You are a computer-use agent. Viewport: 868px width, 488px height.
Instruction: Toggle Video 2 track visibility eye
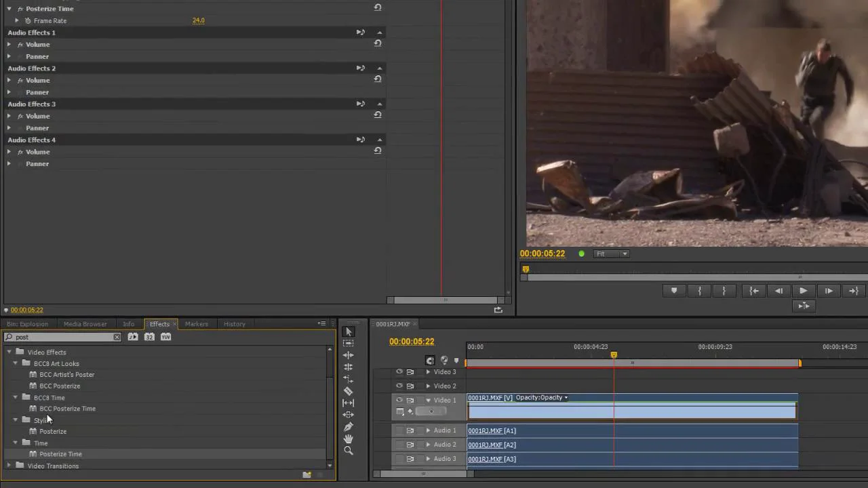click(399, 386)
